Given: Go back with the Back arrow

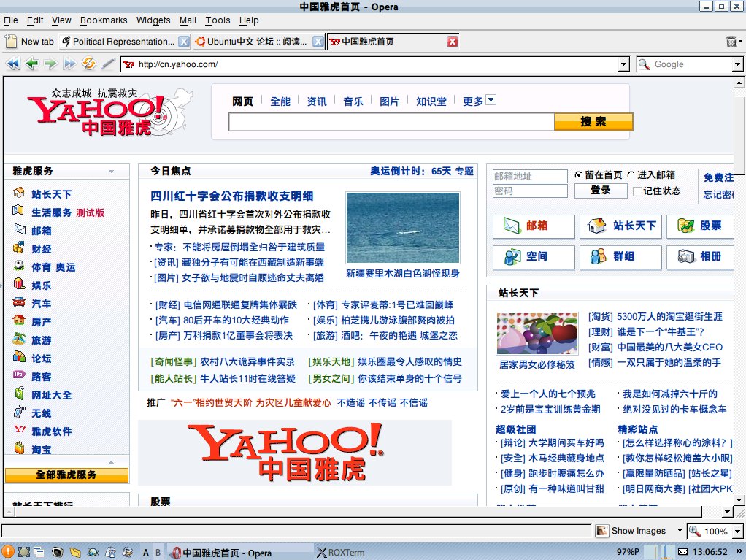Looking at the screenshot, I should click(x=32, y=64).
